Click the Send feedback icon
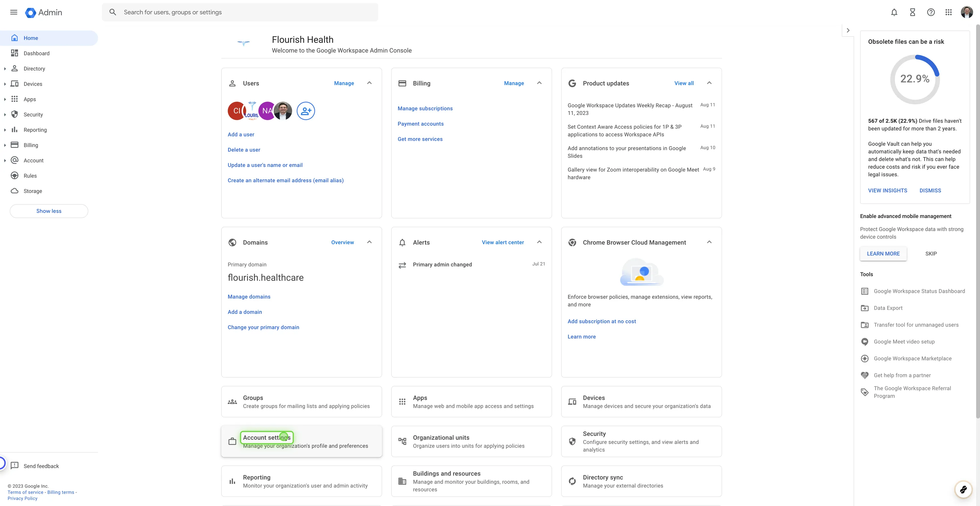This screenshot has height=506, width=980. pos(15,466)
